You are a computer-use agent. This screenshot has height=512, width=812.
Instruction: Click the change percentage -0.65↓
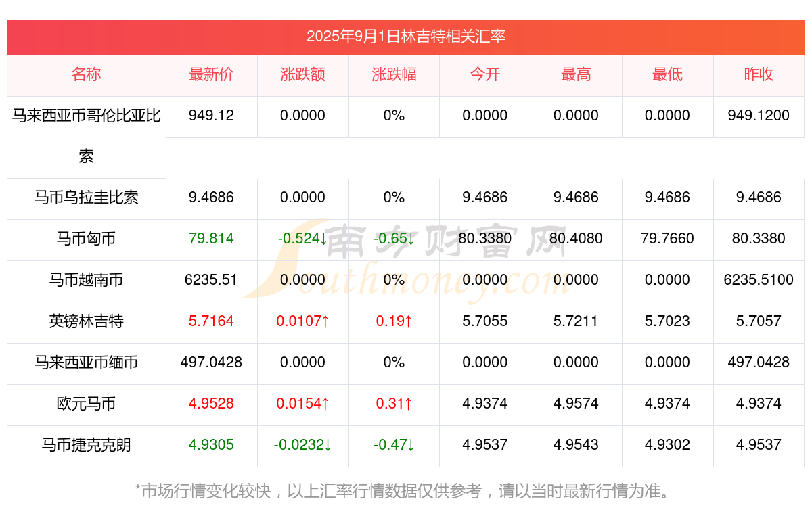pyautogui.click(x=394, y=239)
